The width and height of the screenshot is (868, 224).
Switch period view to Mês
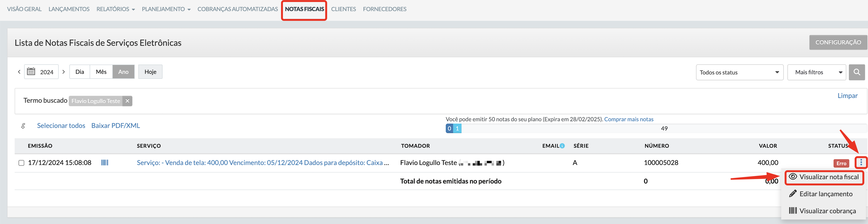[101, 72]
